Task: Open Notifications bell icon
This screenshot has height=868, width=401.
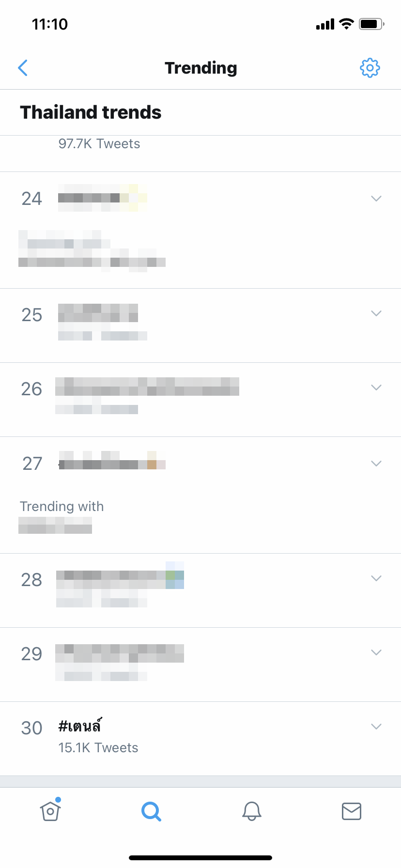Action: pos(252,811)
